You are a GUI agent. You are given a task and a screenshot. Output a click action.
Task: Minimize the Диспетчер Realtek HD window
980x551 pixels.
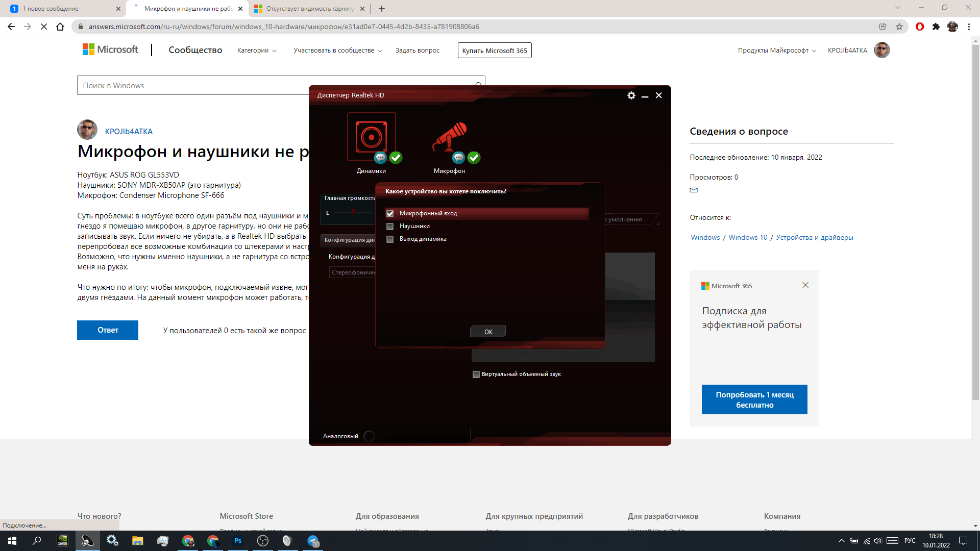tap(645, 95)
